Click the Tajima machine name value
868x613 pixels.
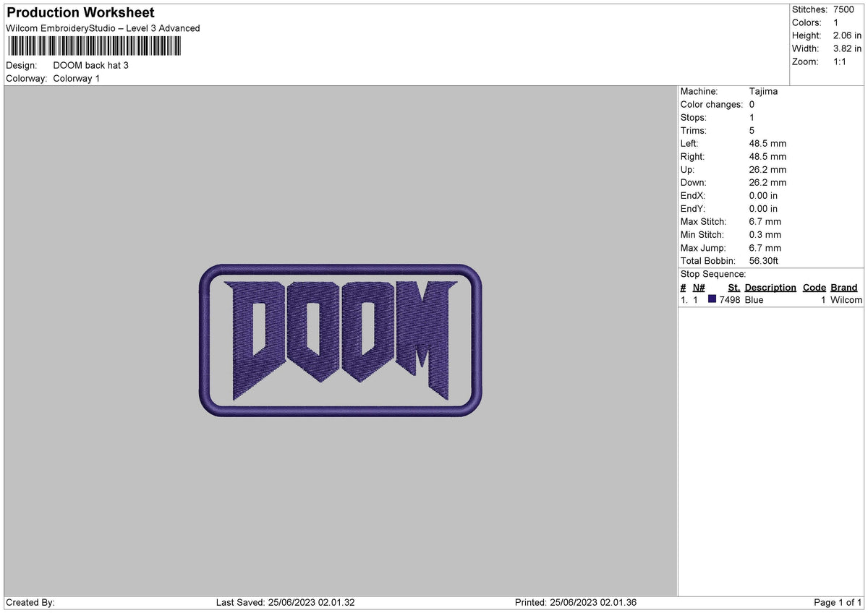tap(765, 91)
